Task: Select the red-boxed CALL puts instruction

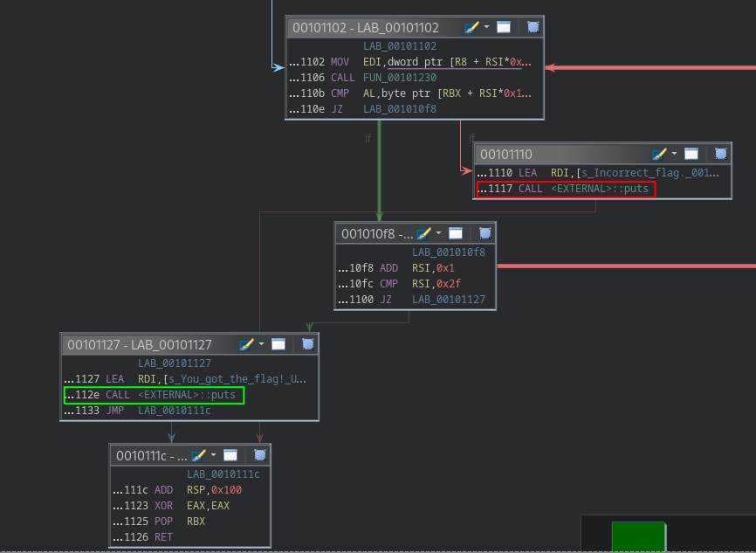Action: (x=566, y=189)
